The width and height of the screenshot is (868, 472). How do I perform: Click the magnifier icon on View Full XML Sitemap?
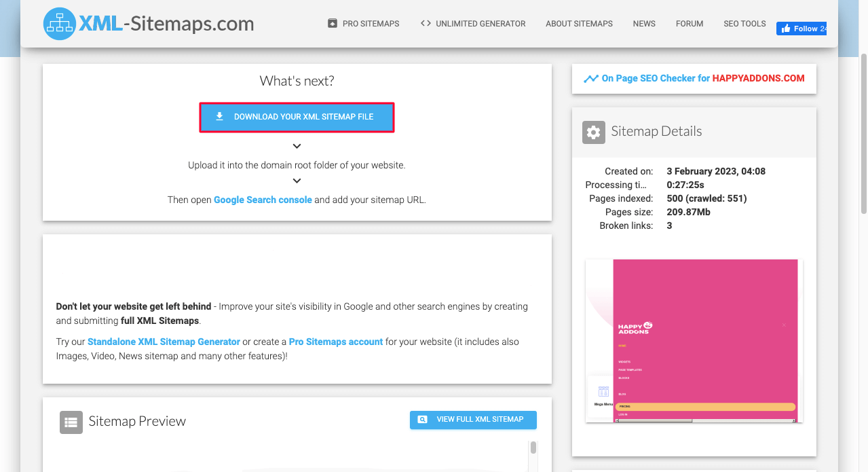422,420
